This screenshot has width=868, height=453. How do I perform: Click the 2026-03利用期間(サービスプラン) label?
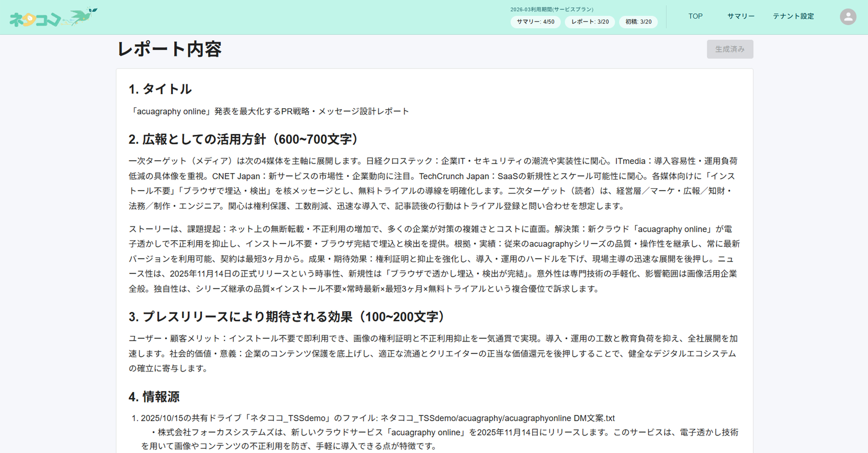[551, 9]
